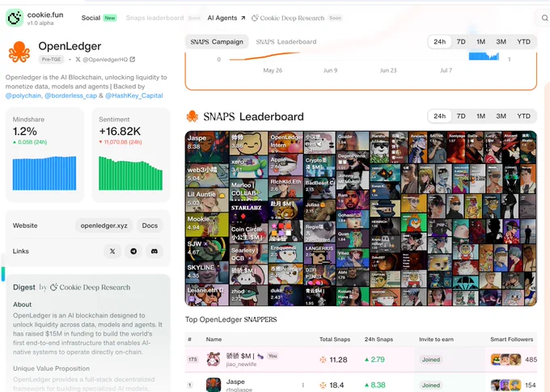This screenshot has width=550, height=392.
Task: Click the @OpenledgerHQ handle
Action: click(x=105, y=59)
